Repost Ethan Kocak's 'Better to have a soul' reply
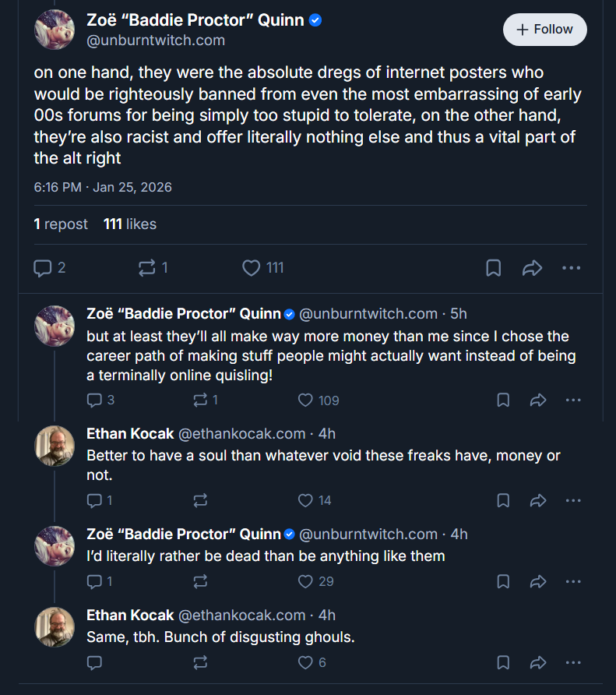Viewport: 616px width, 695px height. tap(200, 500)
